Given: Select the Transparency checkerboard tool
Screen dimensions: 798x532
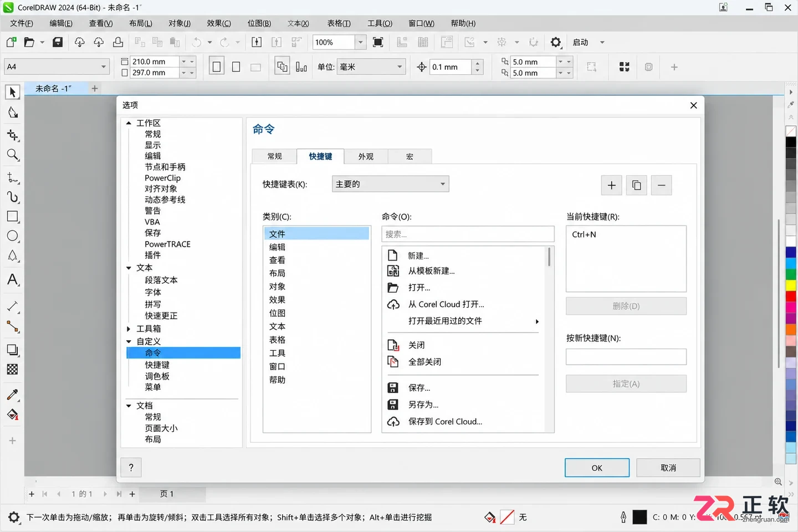Looking at the screenshot, I should point(12,369).
